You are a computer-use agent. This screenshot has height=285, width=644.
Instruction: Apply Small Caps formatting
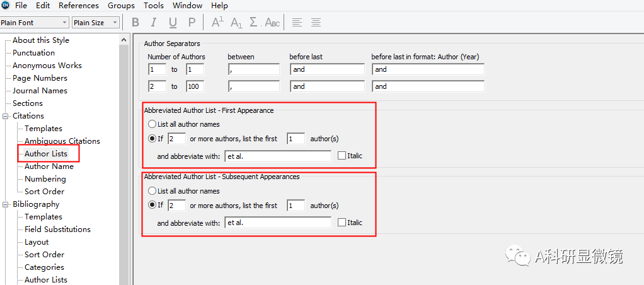coord(272,23)
